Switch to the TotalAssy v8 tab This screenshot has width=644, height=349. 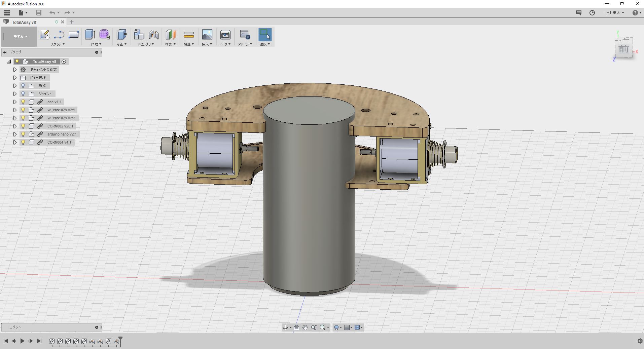coord(24,22)
